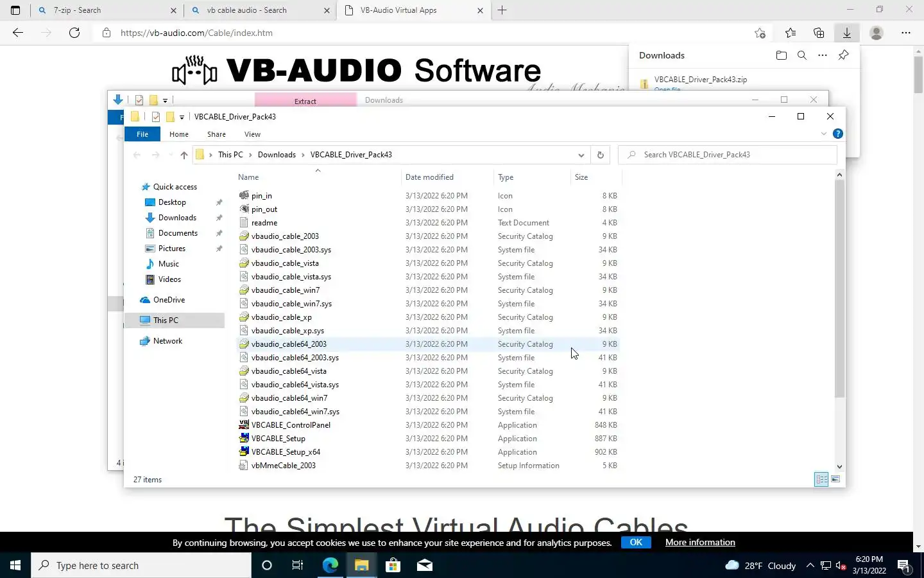Open Microsoft Edge from the taskbar
The image size is (924, 578).
(x=330, y=565)
